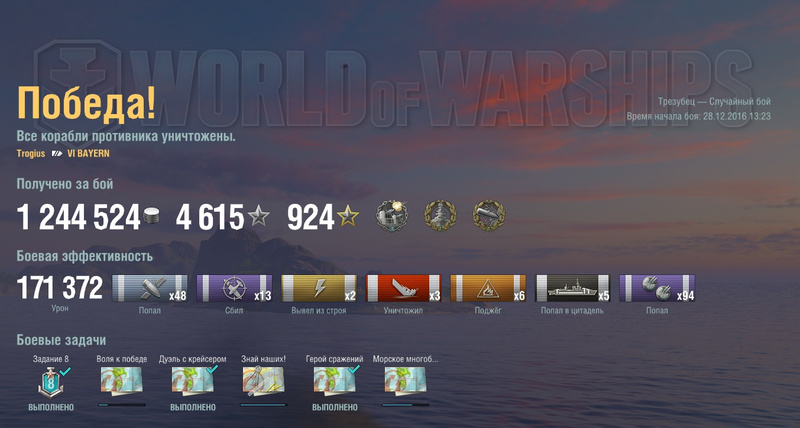The width and height of the screenshot is (800, 428).
Task: Click the credits coin icon beside 1 244 524
Action: click(151, 216)
